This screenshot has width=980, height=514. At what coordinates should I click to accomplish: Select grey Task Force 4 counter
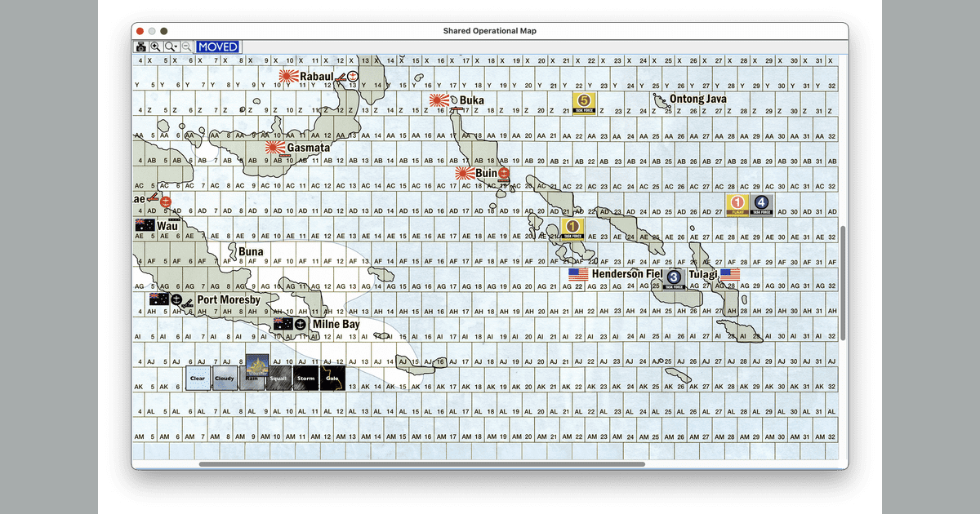pos(761,205)
